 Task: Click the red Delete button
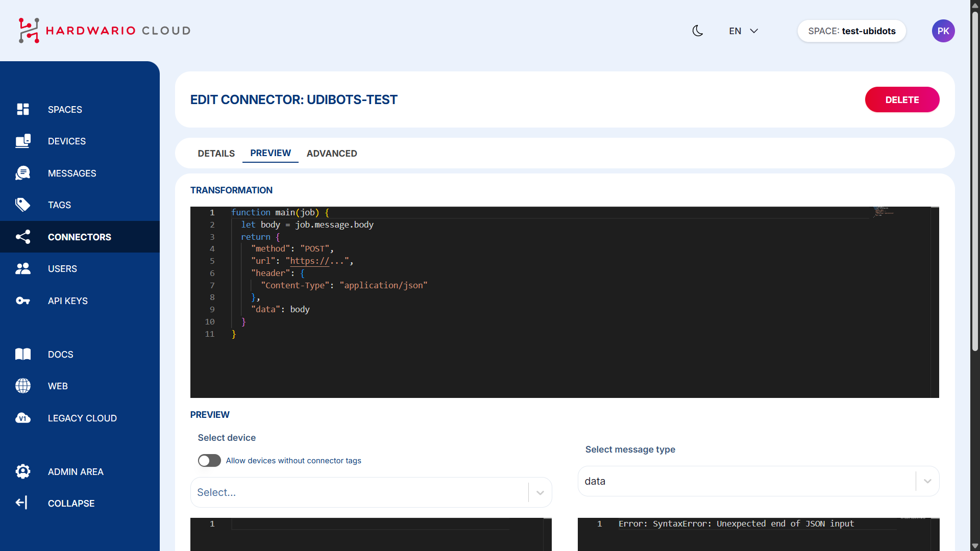point(902,99)
